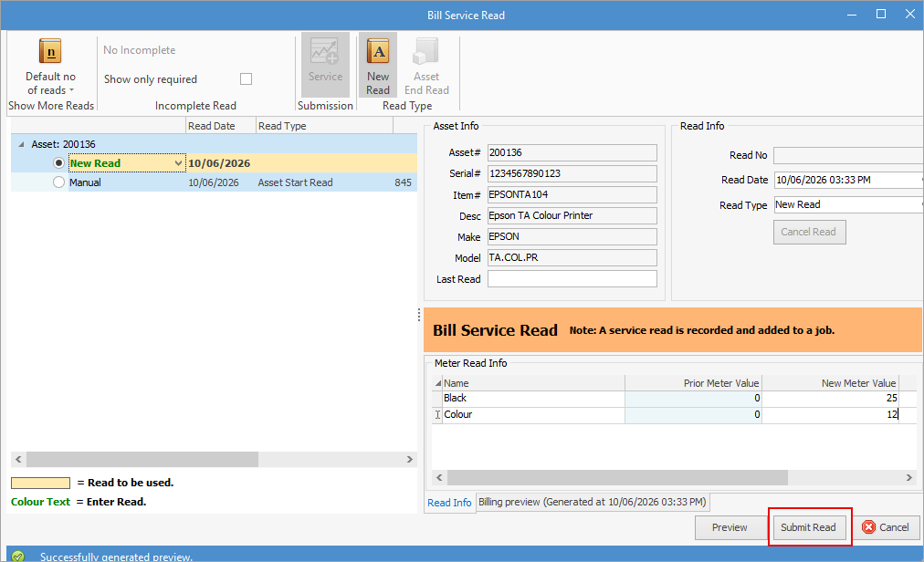Click the disabled Cancel Read button
Screen dimensions: 924x562
pyautogui.click(x=809, y=232)
